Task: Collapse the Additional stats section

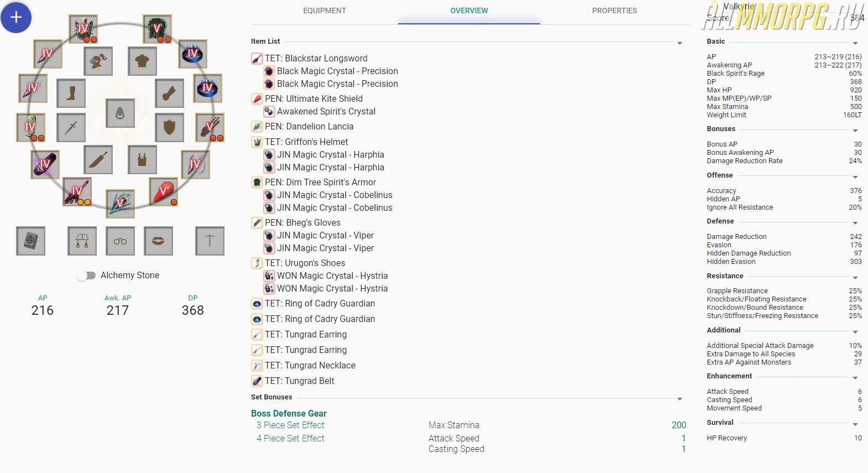Action: coord(855,332)
